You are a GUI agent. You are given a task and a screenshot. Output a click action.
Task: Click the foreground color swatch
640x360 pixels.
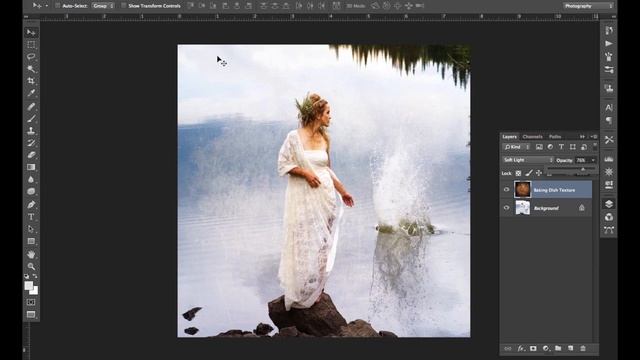(29, 286)
